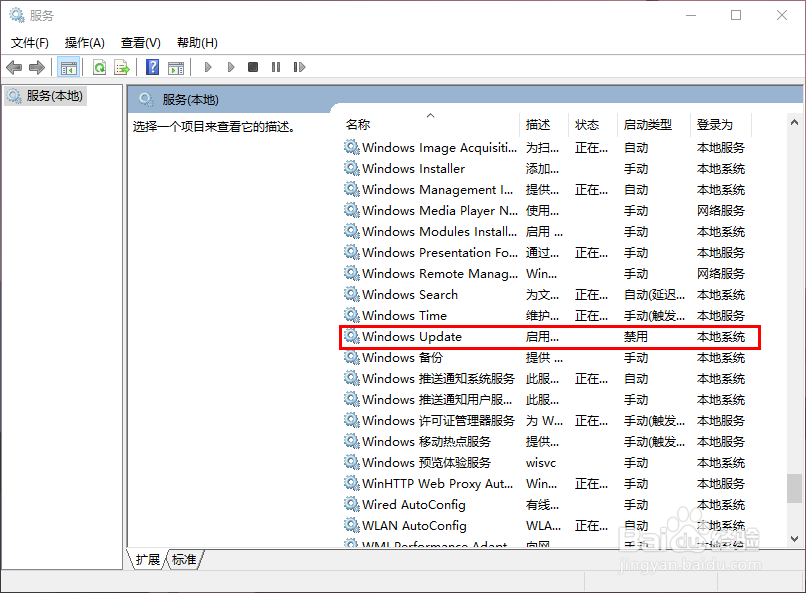Click the gear icon beside WLAN AutoConfig
The image size is (806, 593).
point(352,525)
